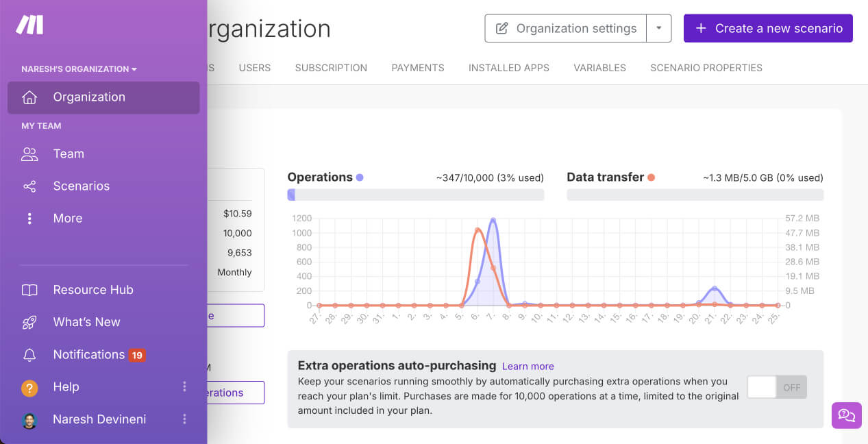Click the Operations usage progress bar
This screenshot has height=444, width=868.
[x=415, y=195]
